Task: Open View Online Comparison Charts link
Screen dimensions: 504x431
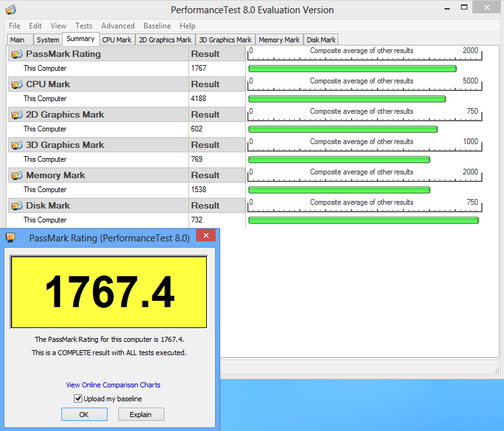Action: pos(113,385)
